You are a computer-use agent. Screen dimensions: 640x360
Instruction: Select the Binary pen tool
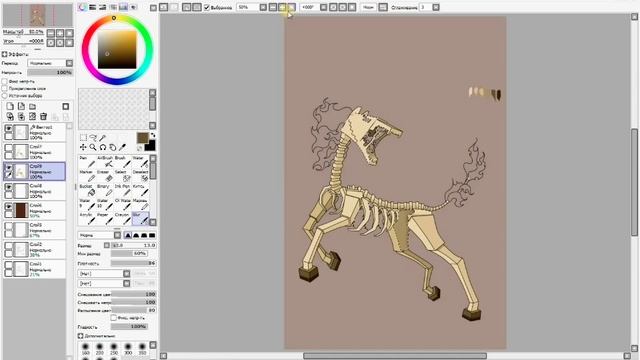105,190
